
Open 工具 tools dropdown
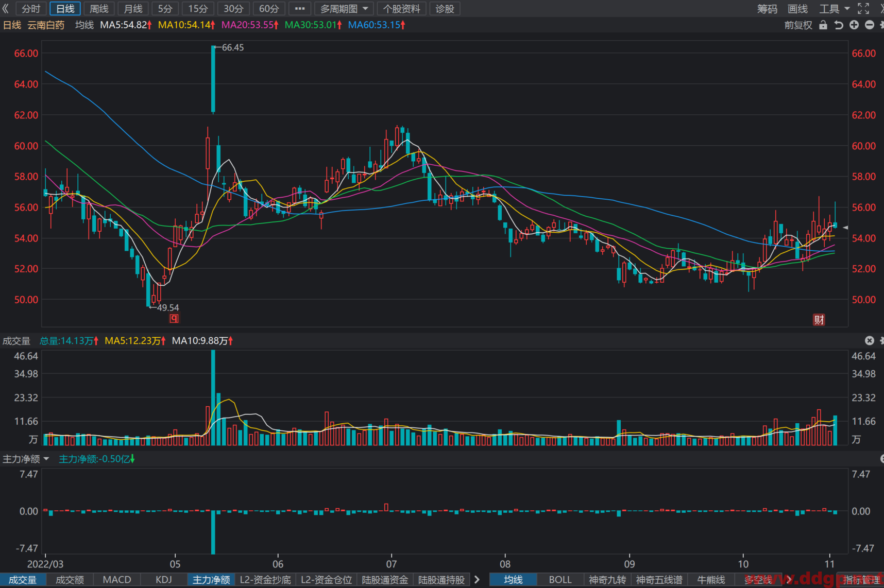[x=835, y=9]
